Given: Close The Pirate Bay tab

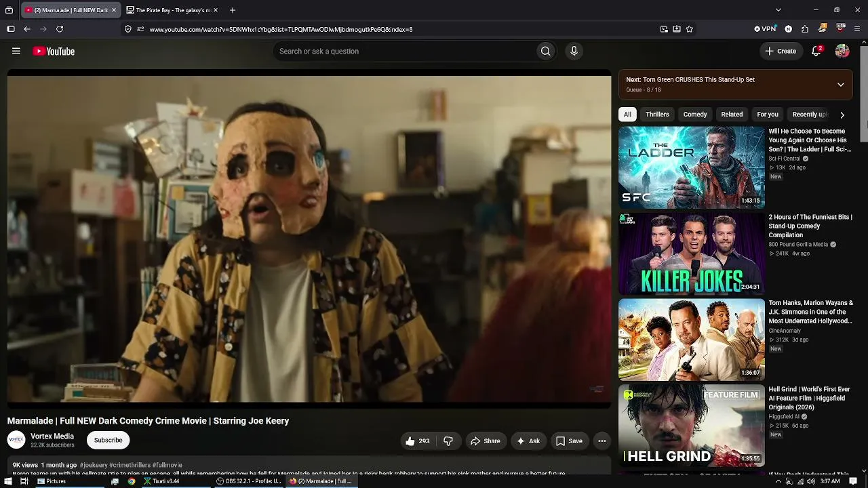Looking at the screenshot, I should click(x=216, y=10).
